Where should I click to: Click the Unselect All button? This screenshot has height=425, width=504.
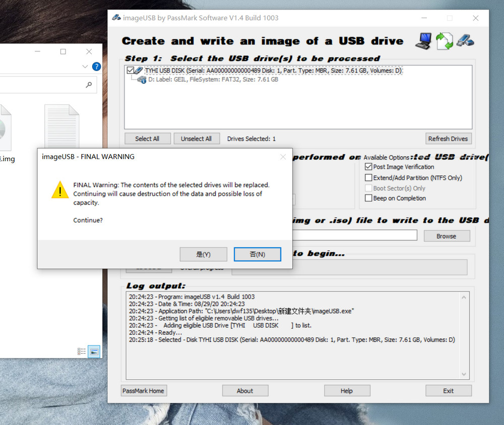[x=197, y=139]
